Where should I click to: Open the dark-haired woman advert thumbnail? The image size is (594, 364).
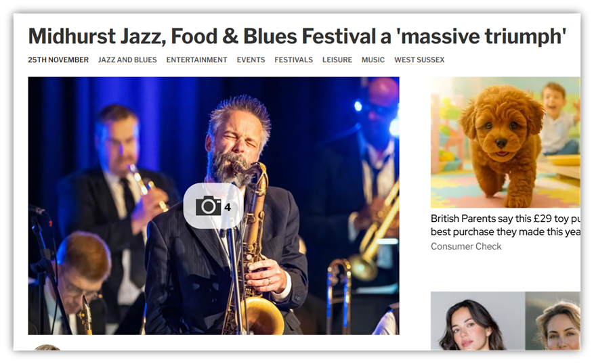(478, 321)
